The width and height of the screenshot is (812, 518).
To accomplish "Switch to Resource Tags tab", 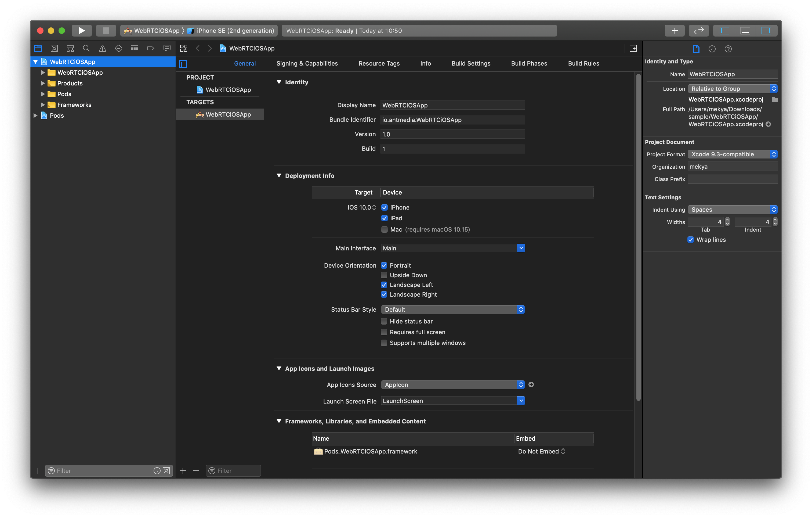I will click(x=379, y=63).
